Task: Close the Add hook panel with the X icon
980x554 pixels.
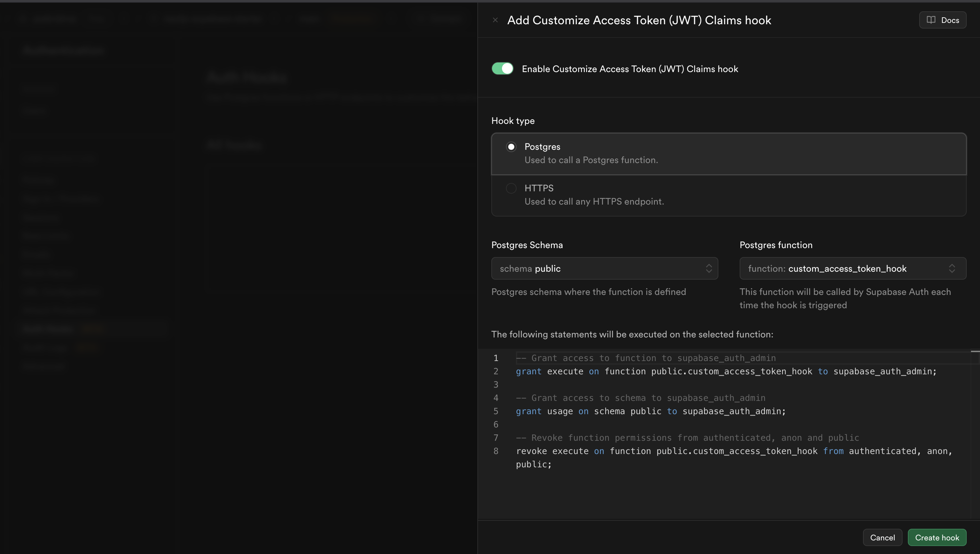Action: [x=495, y=20]
